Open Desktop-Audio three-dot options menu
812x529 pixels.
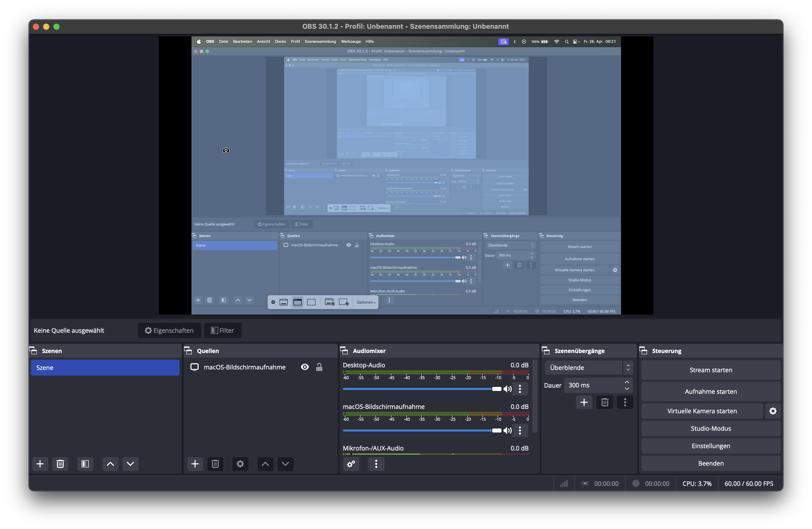tap(520, 389)
